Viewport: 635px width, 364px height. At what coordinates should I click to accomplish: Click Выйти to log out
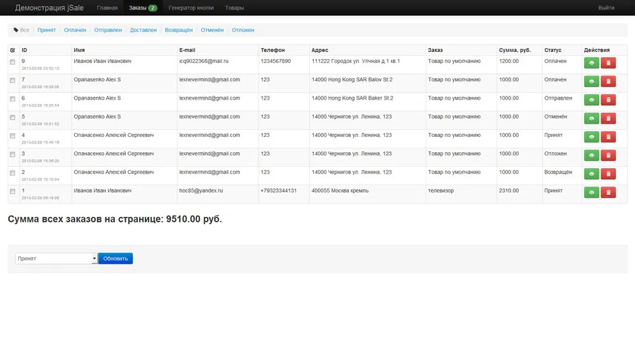pyautogui.click(x=606, y=8)
